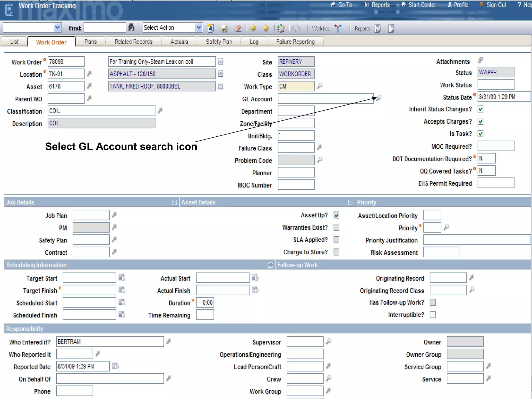This screenshot has width=532, height=399.
Task: Open the Work Type lookup magnifier
Action: click(x=320, y=85)
